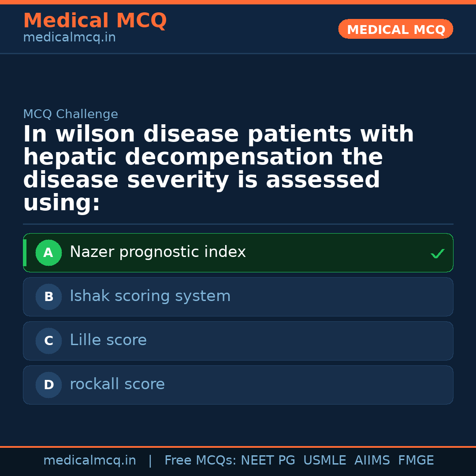Choose the Ishak scoring system option
This screenshot has width=476, height=476.
(x=150, y=296)
